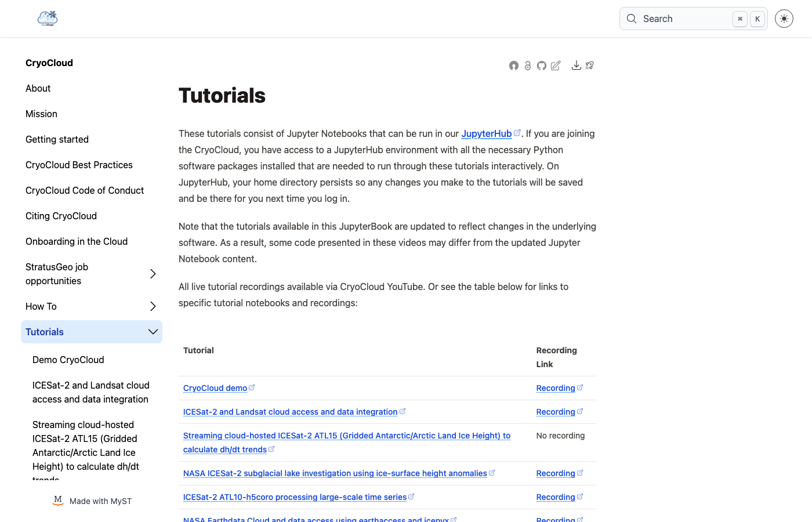Open How To sidebar link
The width and height of the screenshot is (812, 522).
[41, 306]
